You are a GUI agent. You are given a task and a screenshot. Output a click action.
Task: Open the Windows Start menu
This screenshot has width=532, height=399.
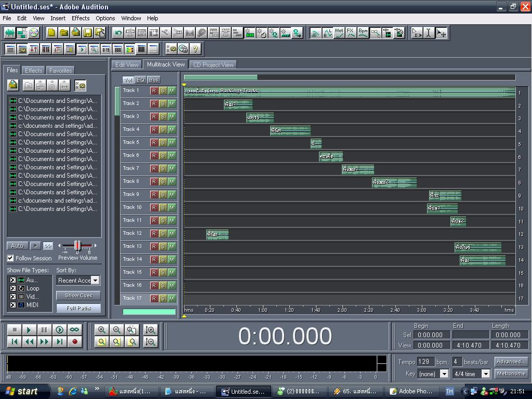click(x=24, y=391)
